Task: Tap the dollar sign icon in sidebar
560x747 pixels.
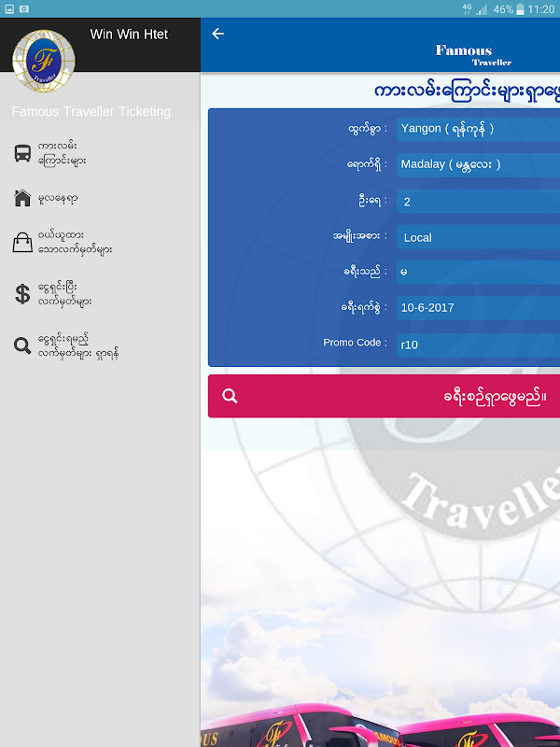Action: 22,294
